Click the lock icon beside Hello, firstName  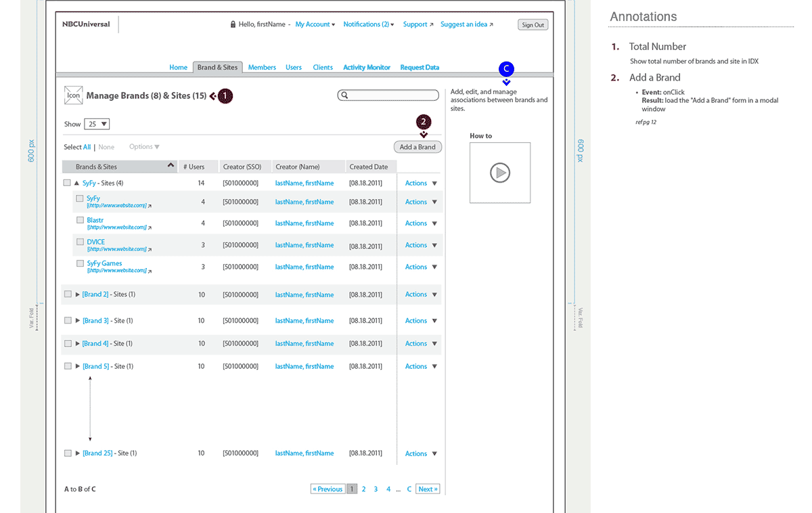[x=233, y=24]
